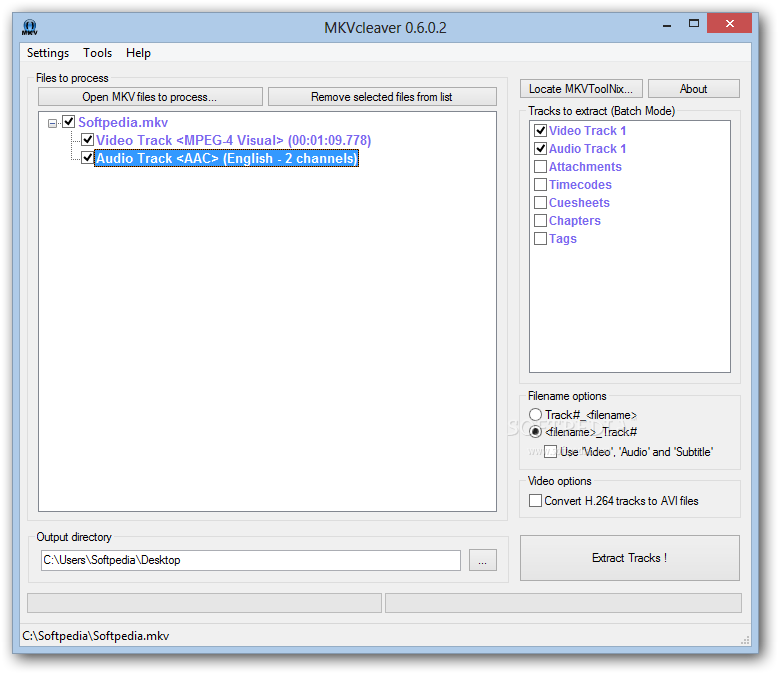This screenshot has width=779, height=674.
Task: Enable Tags extraction checkbox
Action: tap(540, 238)
